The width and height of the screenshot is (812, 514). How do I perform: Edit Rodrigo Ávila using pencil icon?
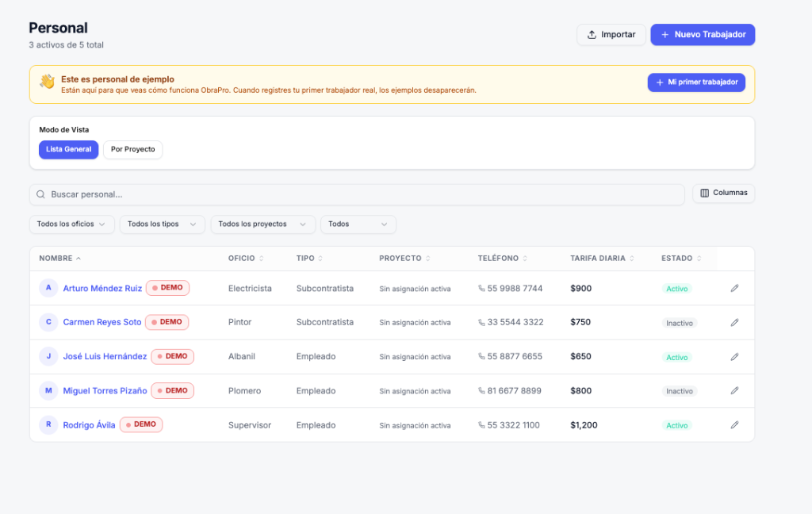(x=734, y=425)
